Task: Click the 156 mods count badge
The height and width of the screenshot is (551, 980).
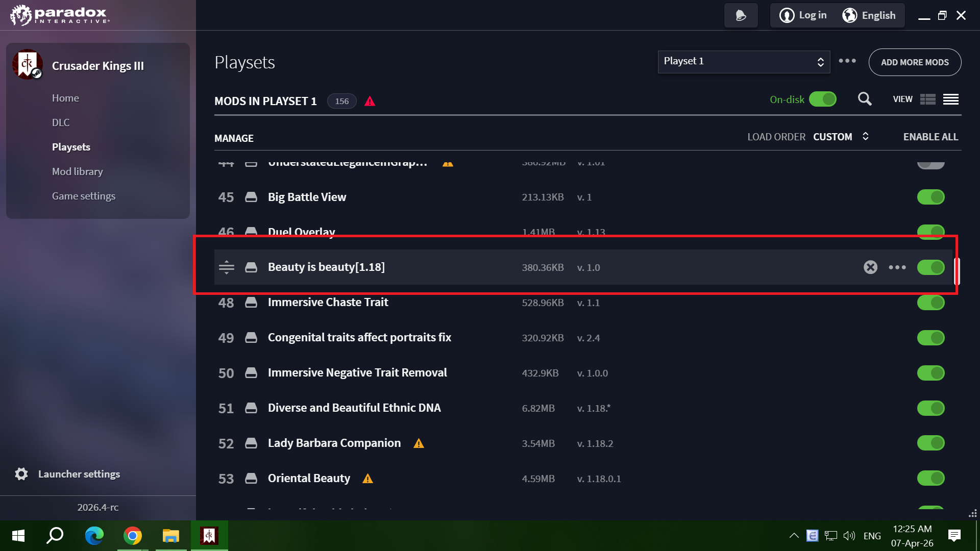Action: pyautogui.click(x=342, y=101)
